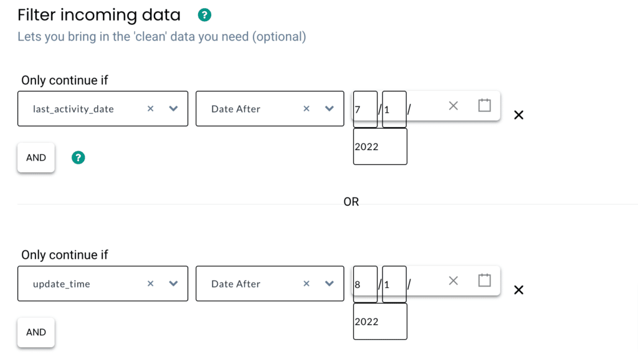638x364 pixels.
Task: Expand the update_time field dropdown
Action: click(173, 284)
